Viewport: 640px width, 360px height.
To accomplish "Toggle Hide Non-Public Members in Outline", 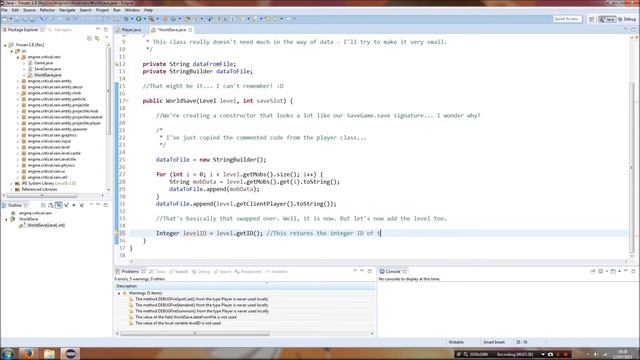I will 74,205.
